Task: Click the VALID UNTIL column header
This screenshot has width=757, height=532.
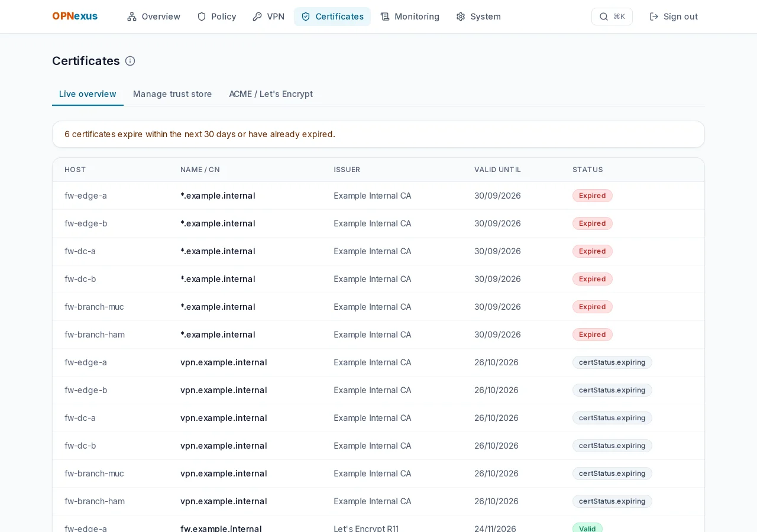Action: (497, 170)
